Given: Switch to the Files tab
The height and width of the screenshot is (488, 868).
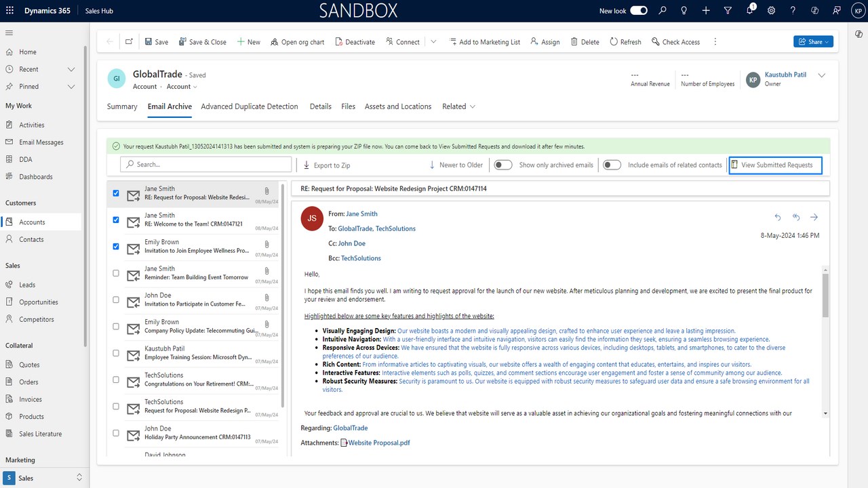Looking at the screenshot, I should click(x=349, y=106).
